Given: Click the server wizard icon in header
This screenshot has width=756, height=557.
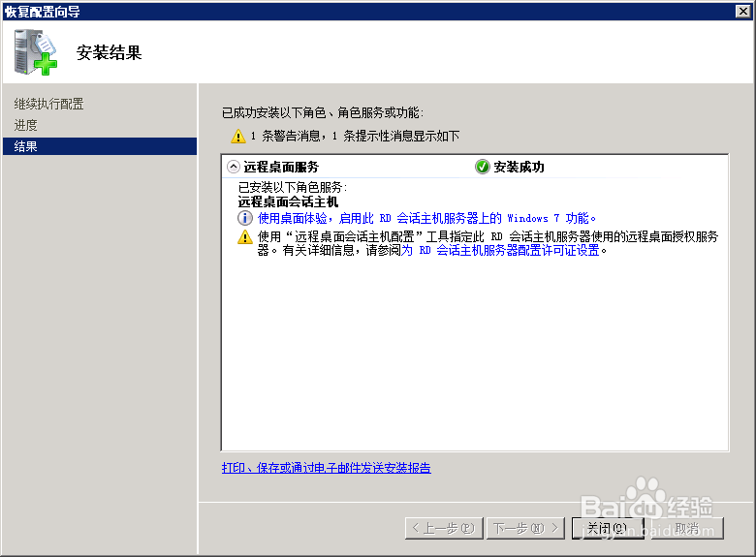Looking at the screenshot, I should tap(35, 52).
